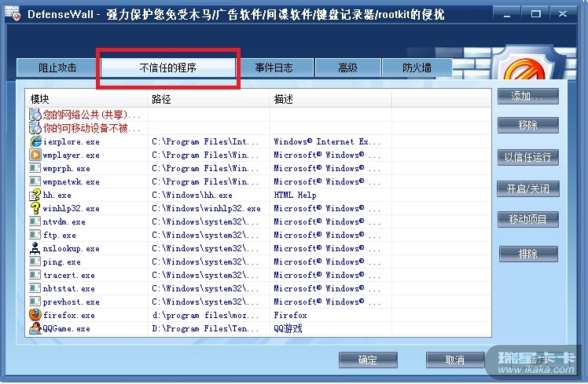Select the hh.exe module name

(x=57, y=196)
